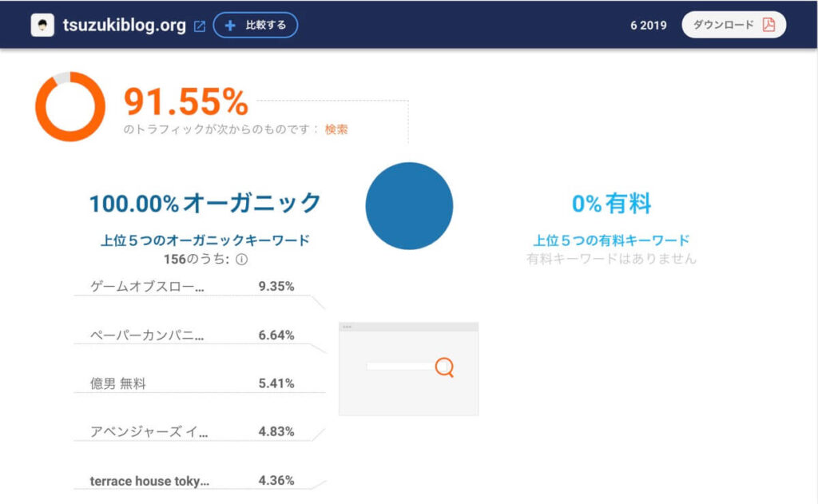Click the tsuzukiblog.org site favicon

pos(42,25)
